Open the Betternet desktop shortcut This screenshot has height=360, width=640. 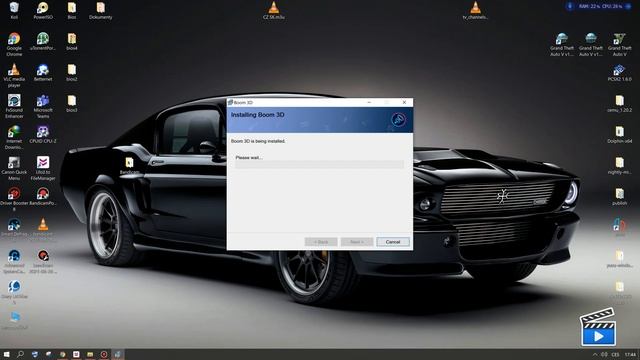43,73
